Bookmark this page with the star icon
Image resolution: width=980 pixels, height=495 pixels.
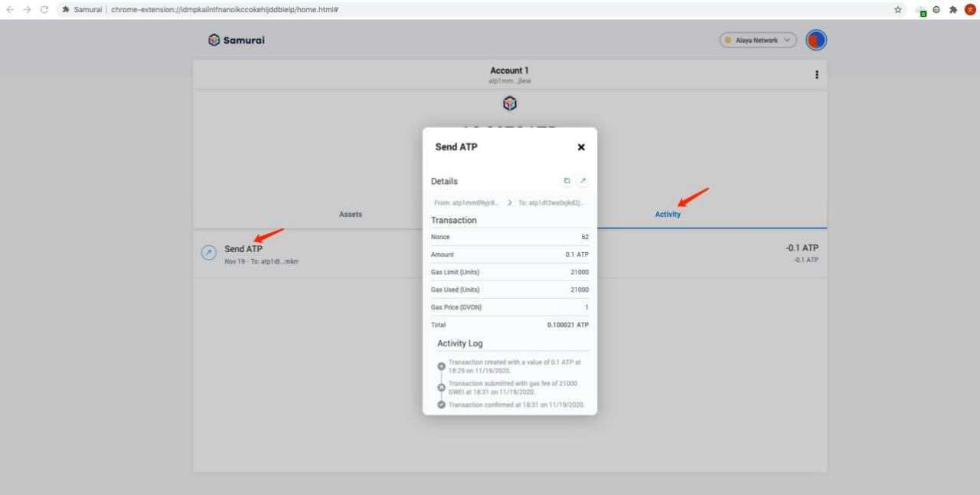click(898, 10)
